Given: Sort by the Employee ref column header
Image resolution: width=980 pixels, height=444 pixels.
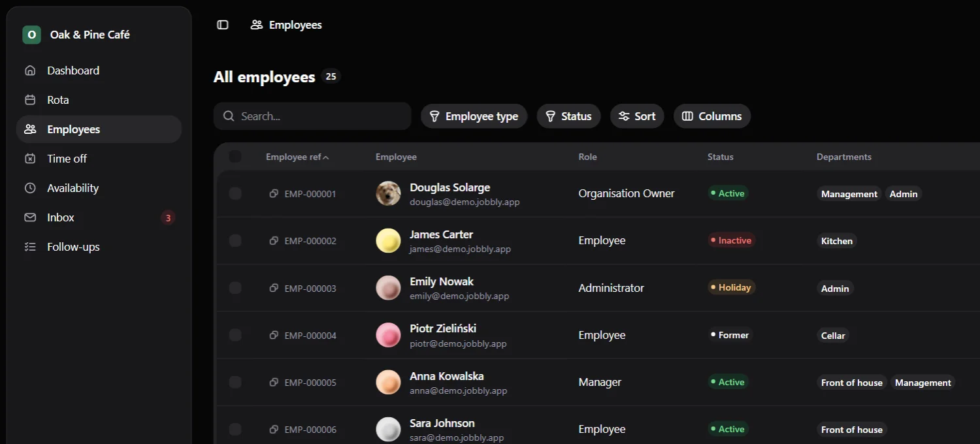Looking at the screenshot, I should point(297,157).
